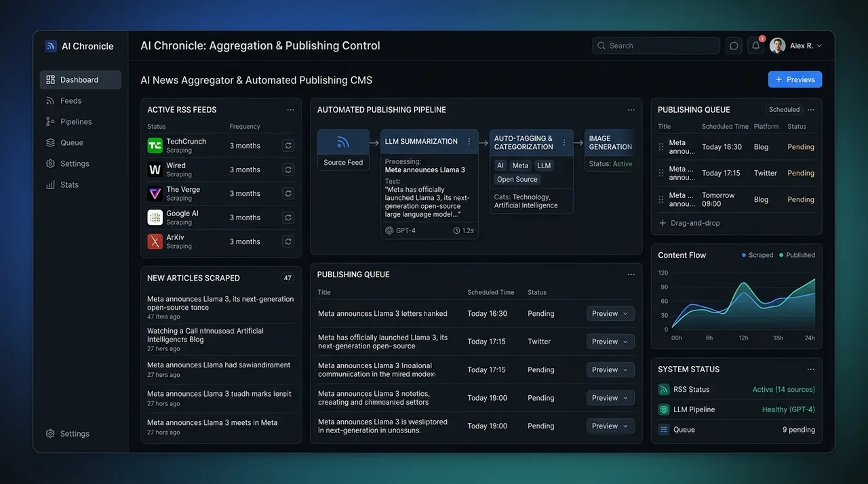Expand the Alex R. account dropdown

[x=819, y=46]
